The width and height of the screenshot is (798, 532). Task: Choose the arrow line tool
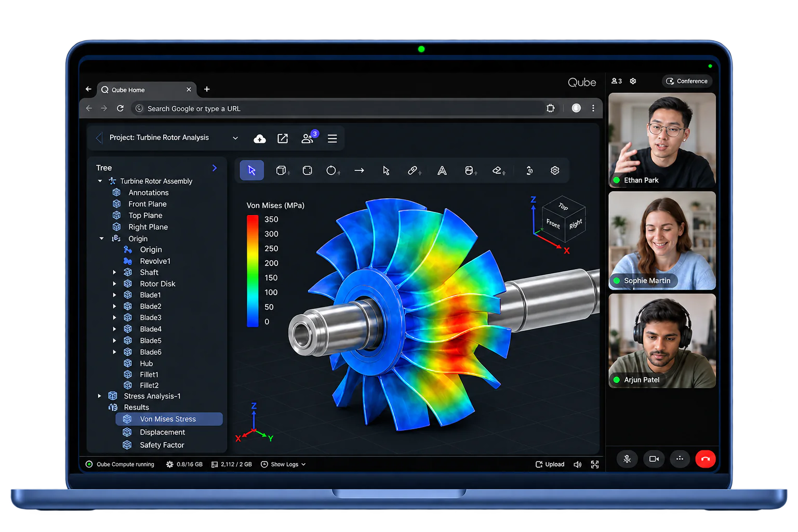tap(359, 170)
